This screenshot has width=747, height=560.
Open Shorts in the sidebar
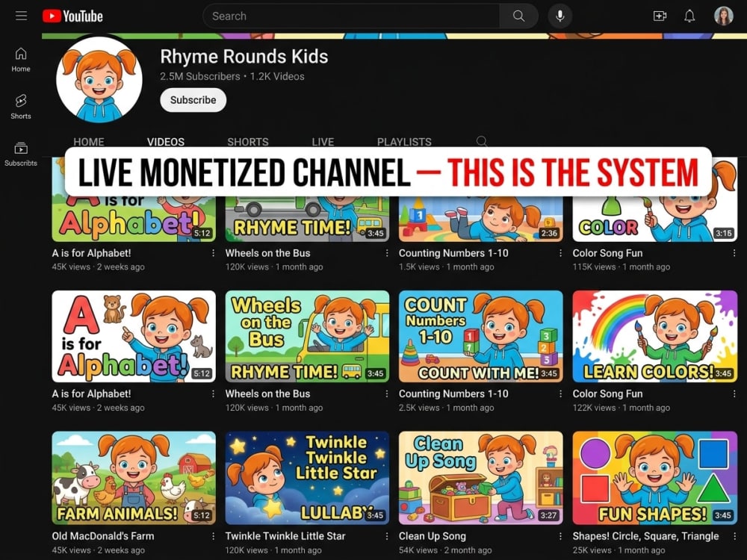tap(21, 107)
